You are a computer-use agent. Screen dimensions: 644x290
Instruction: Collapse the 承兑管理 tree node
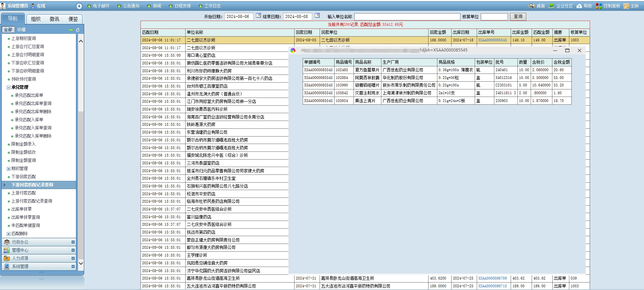pos(8,87)
